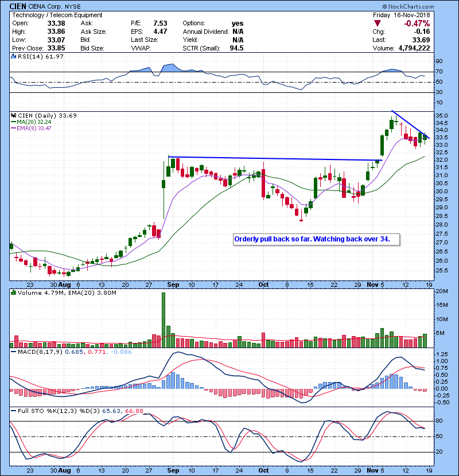Click the Aug label on price axis

(x=64, y=285)
